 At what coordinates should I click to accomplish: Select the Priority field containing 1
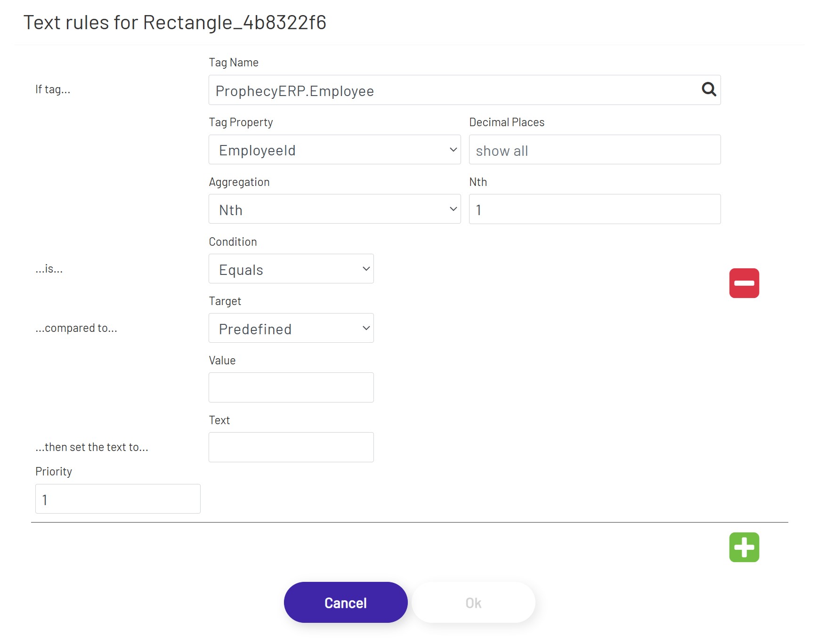[117, 499]
